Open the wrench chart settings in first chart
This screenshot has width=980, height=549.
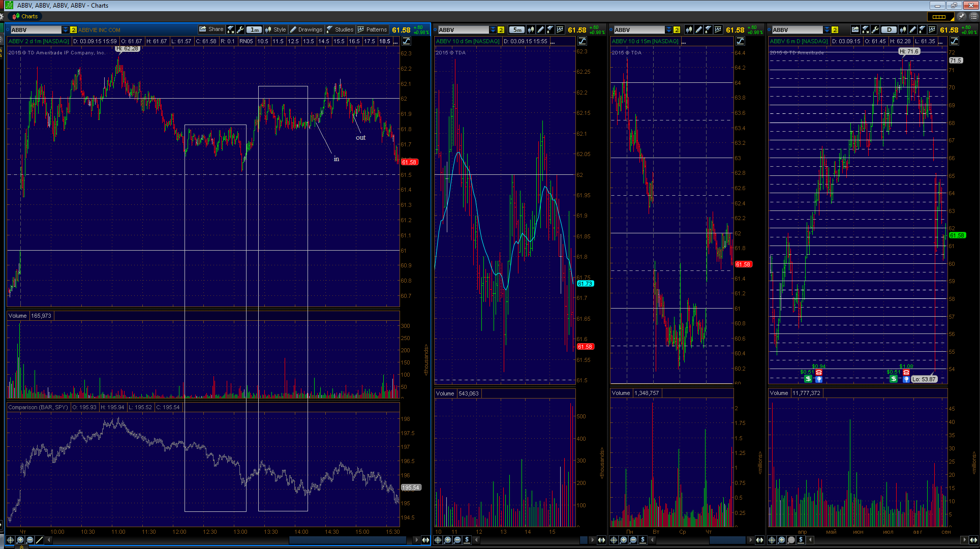240,29
